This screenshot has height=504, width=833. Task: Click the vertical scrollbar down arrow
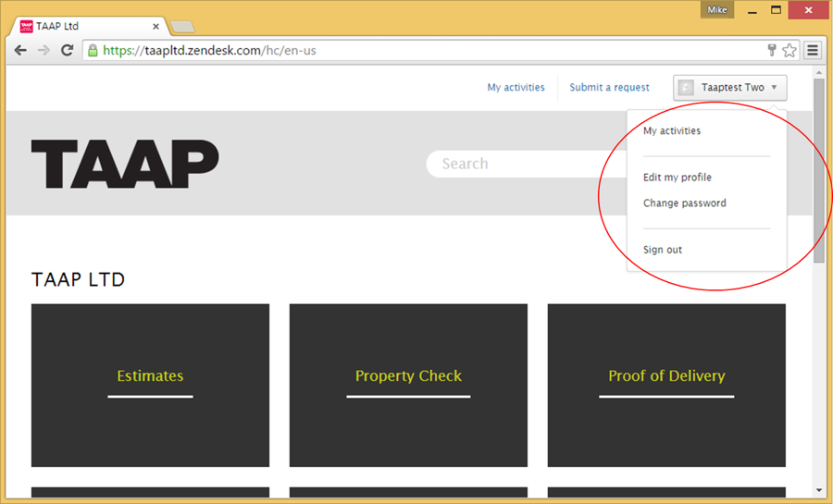click(819, 490)
